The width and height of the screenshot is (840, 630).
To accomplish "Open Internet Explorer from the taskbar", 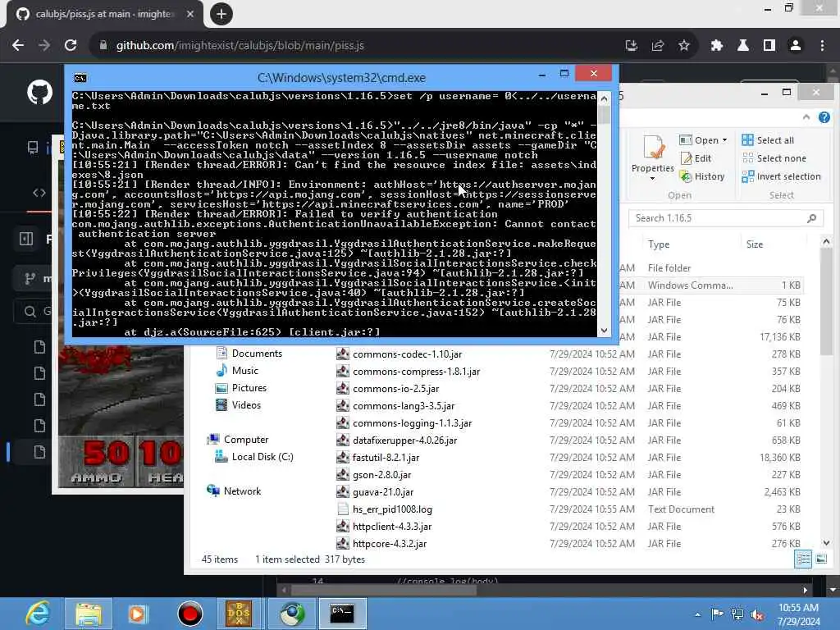I will click(x=38, y=614).
